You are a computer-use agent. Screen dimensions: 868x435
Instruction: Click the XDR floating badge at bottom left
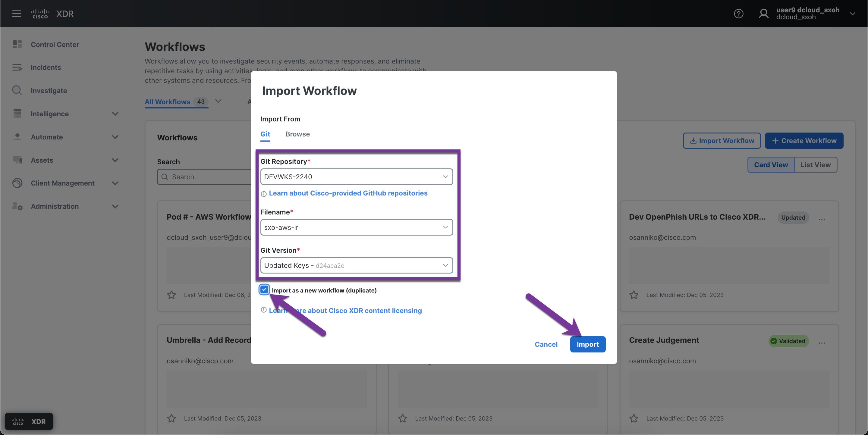click(x=29, y=421)
